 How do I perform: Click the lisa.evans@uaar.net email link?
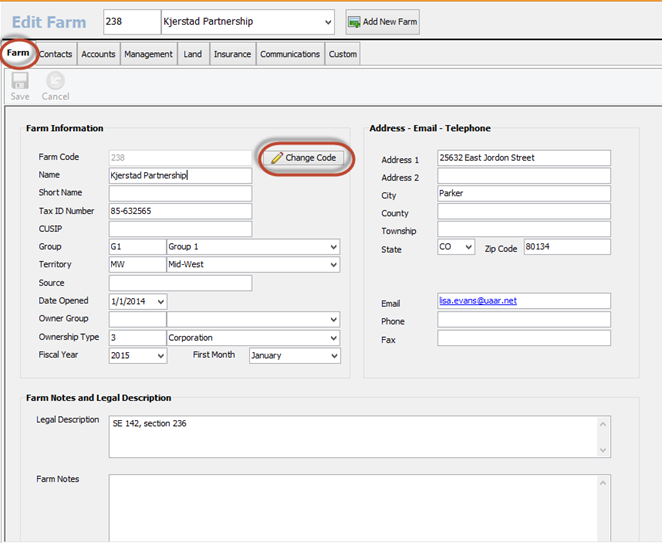point(478,301)
